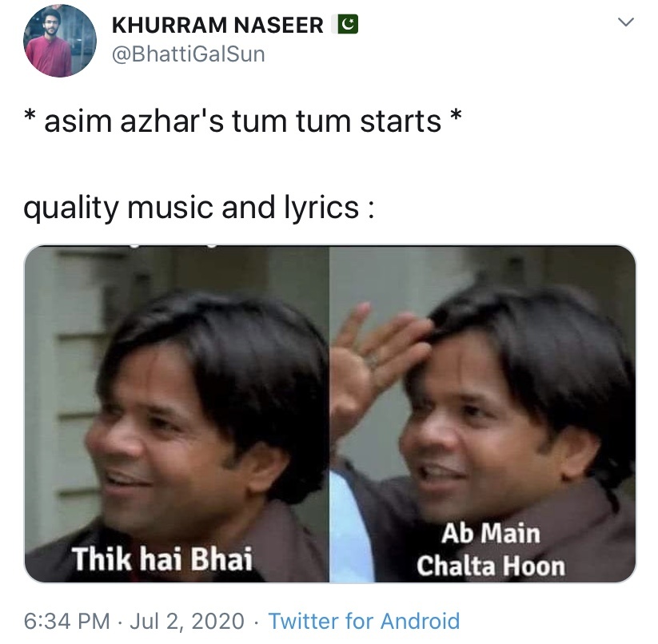658x644 pixels.
Task: Click the Jul 2, 2020 date
Action: (187, 621)
